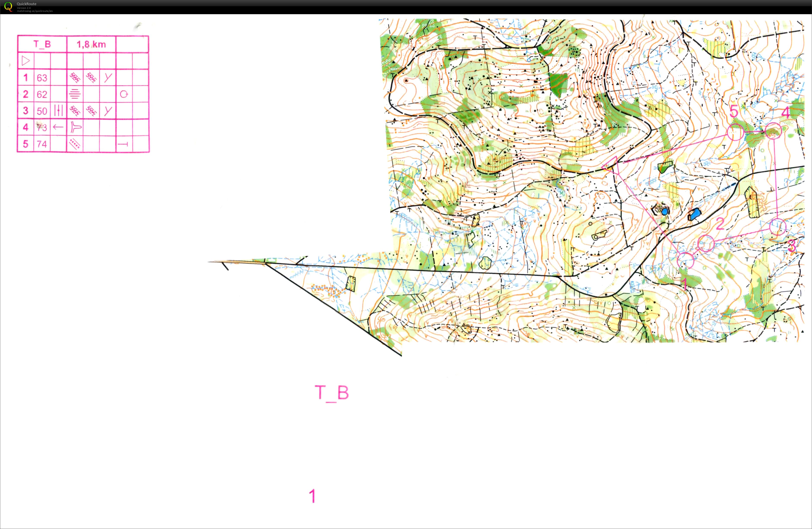The height and width of the screenshot is (529, 812).
Task: Select control code '74' in row 5
Action: tap(42, 144)
